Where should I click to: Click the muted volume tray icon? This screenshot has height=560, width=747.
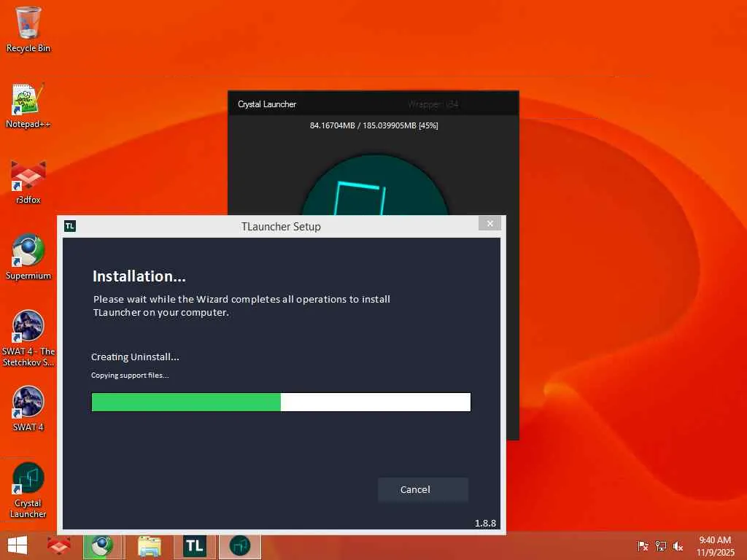pos(678,546)
